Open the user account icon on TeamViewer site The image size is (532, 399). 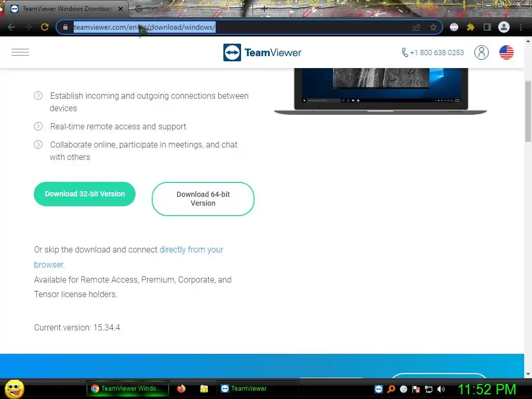482,52
